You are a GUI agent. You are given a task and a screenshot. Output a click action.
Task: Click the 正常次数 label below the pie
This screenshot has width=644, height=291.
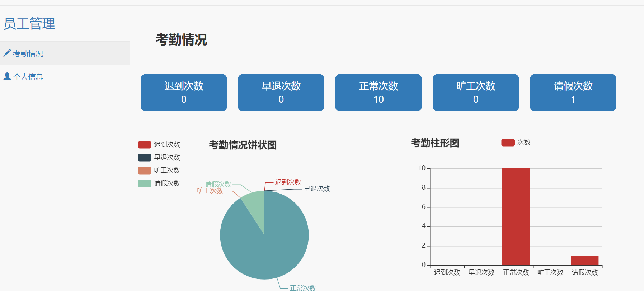tap(303, 288)
